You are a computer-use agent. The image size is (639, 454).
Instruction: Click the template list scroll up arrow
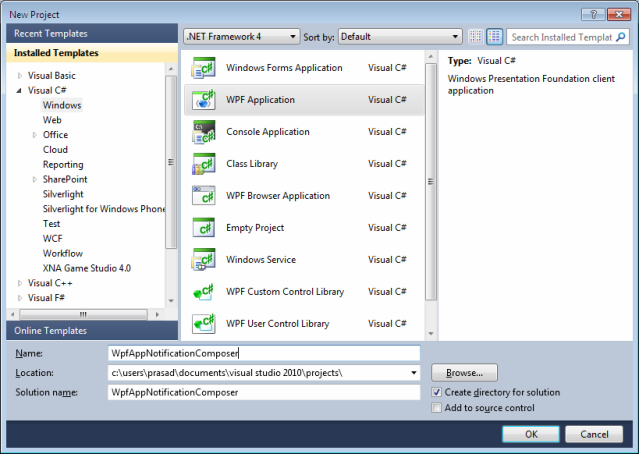pyautogui.click(x=431, y=56)
